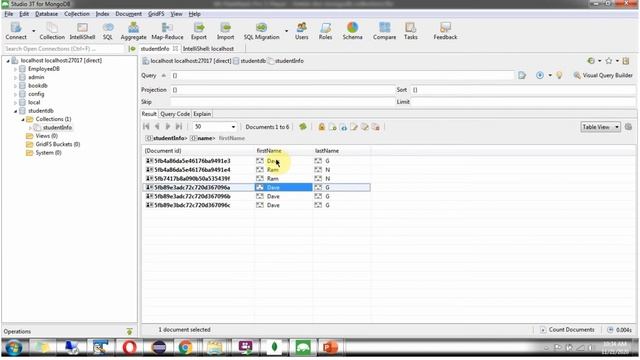Viewport: 640px width, 360px height.
Task: Expand the EmployeeDB database node
Action: point(16,69)
